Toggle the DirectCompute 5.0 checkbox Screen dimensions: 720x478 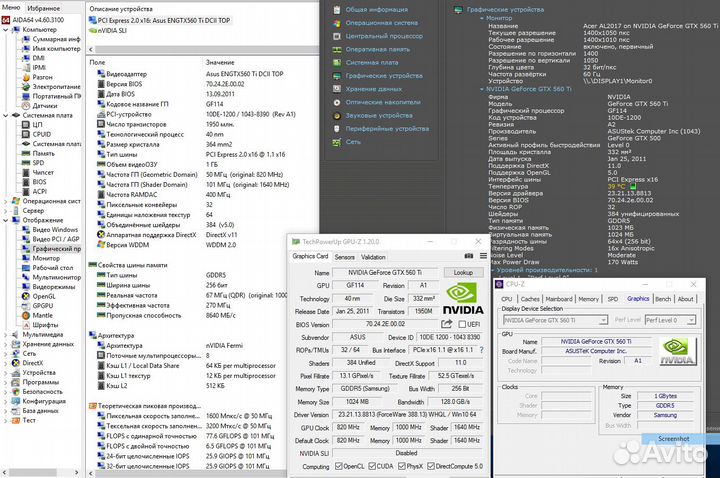(431, 466)
